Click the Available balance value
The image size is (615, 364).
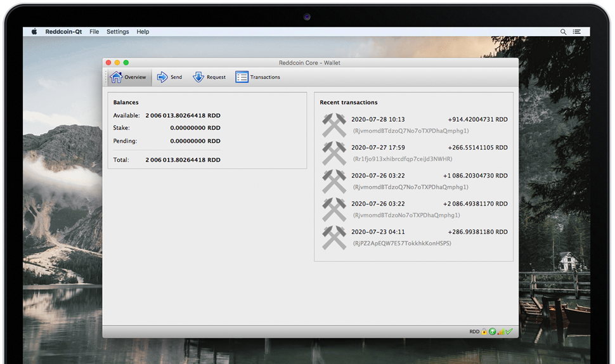click(x=183, y=115)
